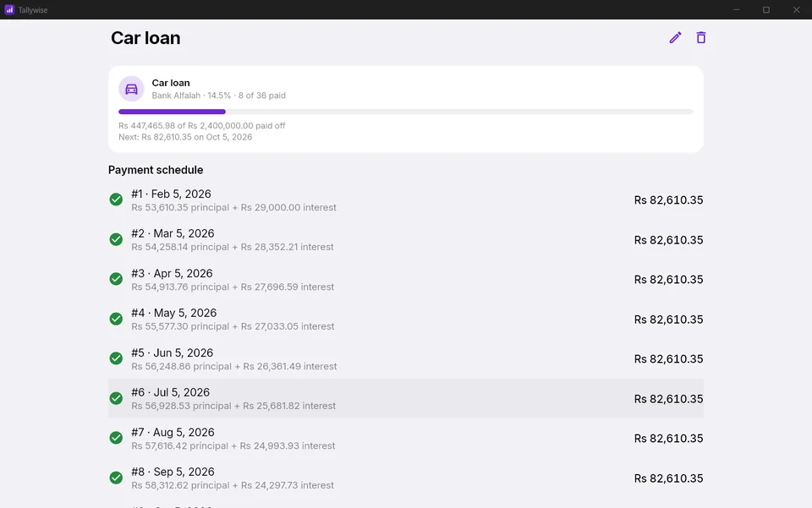The image size is (812, 508).
Task: Close the Tallywise window
Action: (797, 10)
